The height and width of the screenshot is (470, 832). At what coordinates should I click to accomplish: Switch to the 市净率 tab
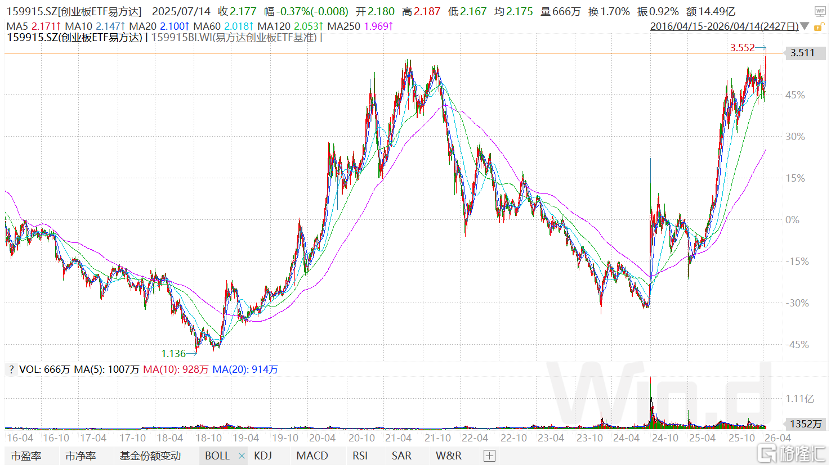[81, 456]
